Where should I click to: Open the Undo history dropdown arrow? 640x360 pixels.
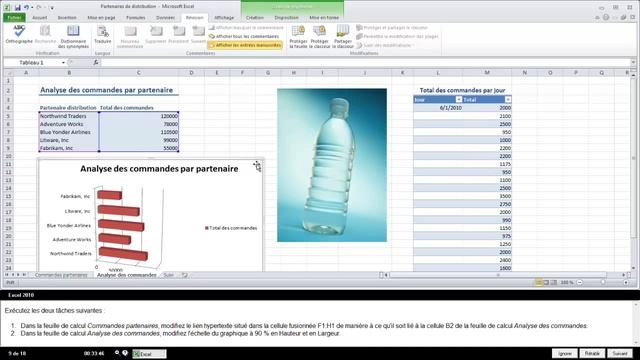point(32,7)
